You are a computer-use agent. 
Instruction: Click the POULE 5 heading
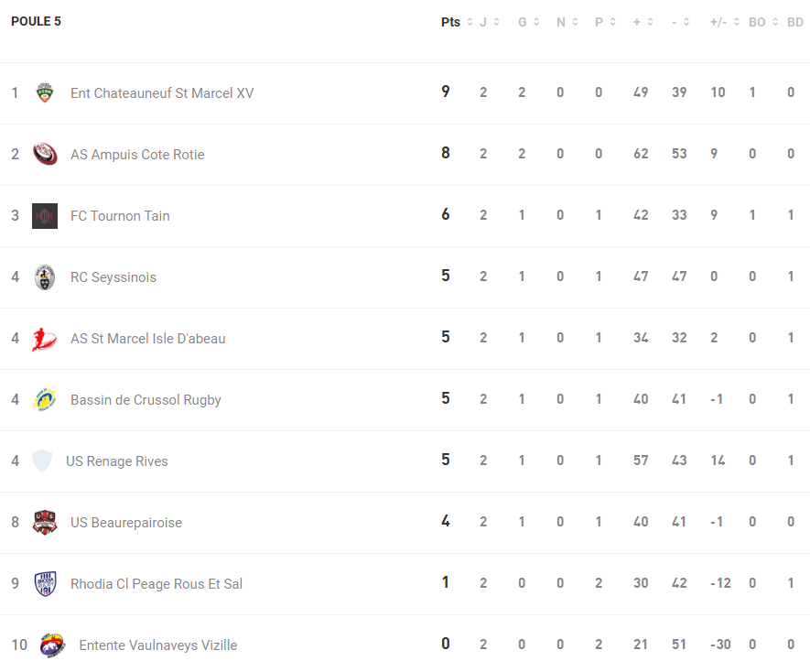tap(36, 21)
